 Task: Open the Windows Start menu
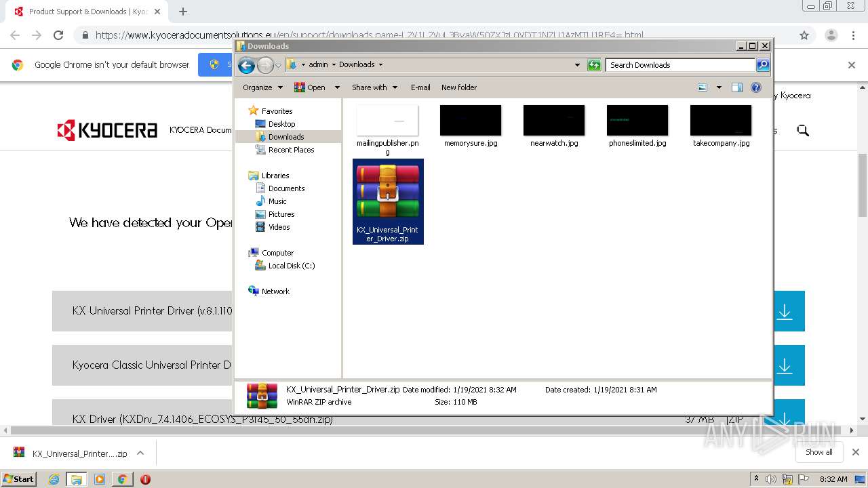coord(19,479)
